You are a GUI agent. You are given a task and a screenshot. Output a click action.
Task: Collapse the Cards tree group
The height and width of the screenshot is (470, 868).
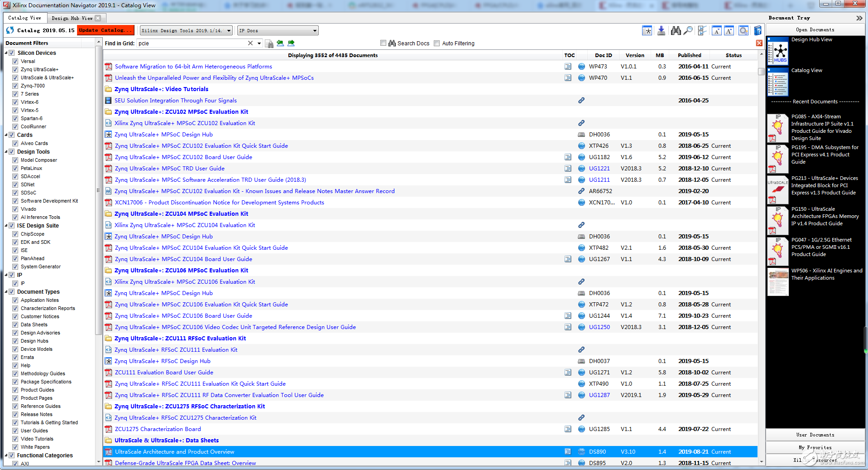point(6,135)
